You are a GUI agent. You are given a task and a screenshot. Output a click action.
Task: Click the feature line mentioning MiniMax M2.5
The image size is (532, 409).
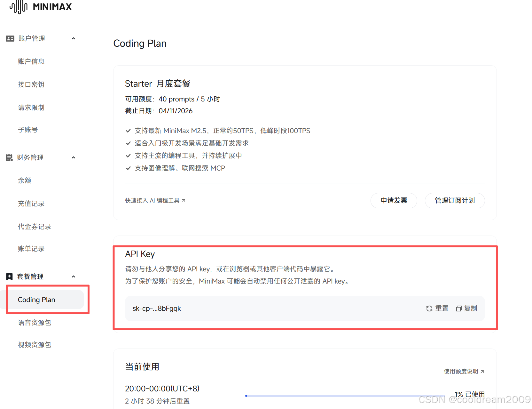[223, 131]
